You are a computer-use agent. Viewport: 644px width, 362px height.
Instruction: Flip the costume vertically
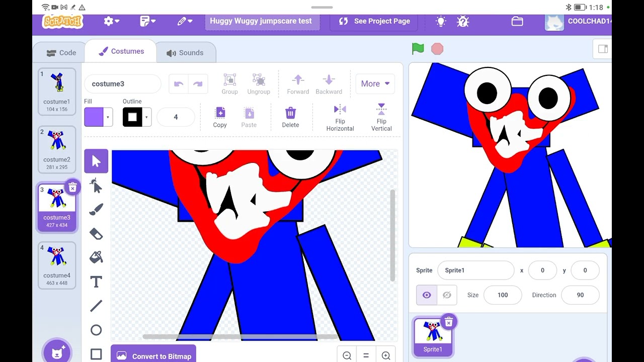tap(381, 118)
